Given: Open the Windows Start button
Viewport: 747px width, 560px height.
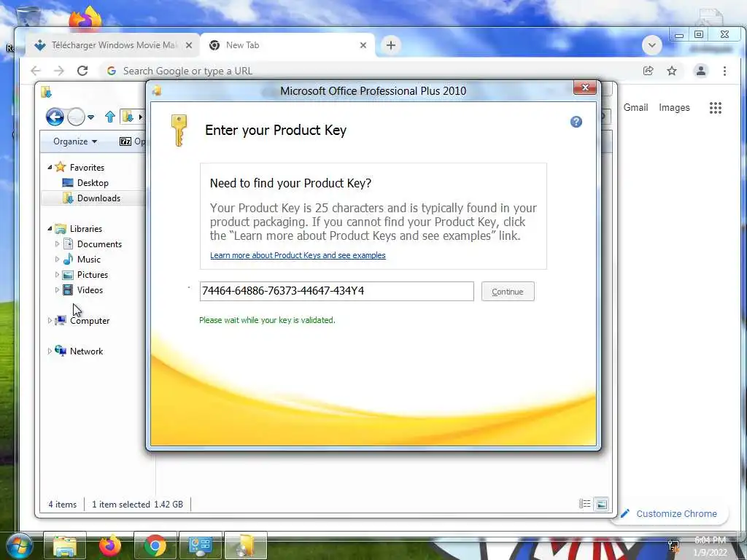Looking at the screenshot, I should pos(18,546).
